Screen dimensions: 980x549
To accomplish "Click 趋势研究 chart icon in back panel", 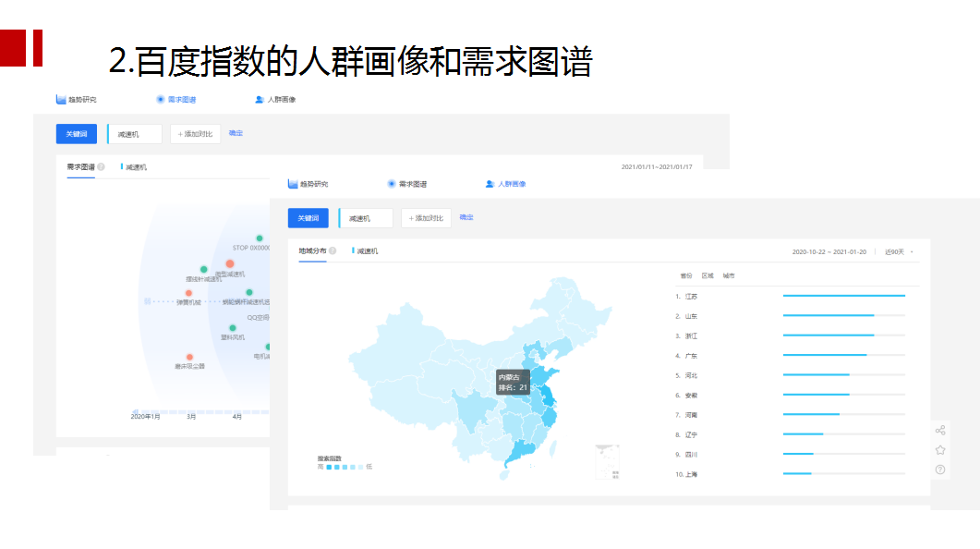I will [x=61, y=99].
